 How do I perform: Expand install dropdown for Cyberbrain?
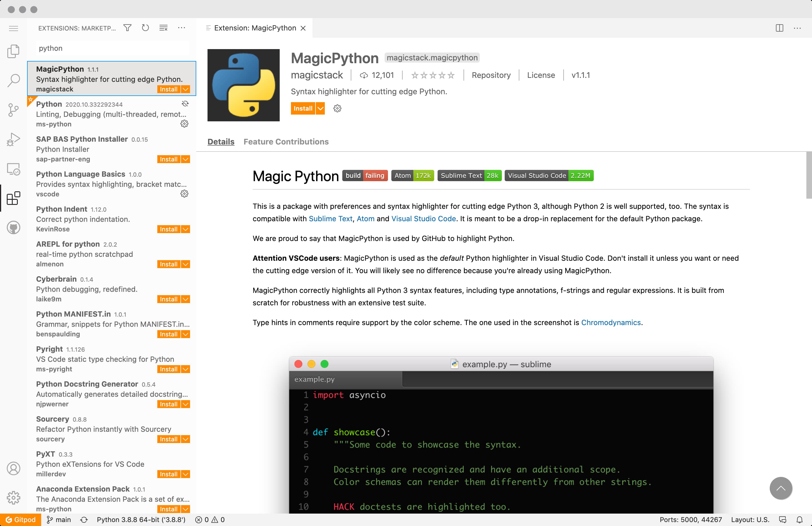pos(185,299)
